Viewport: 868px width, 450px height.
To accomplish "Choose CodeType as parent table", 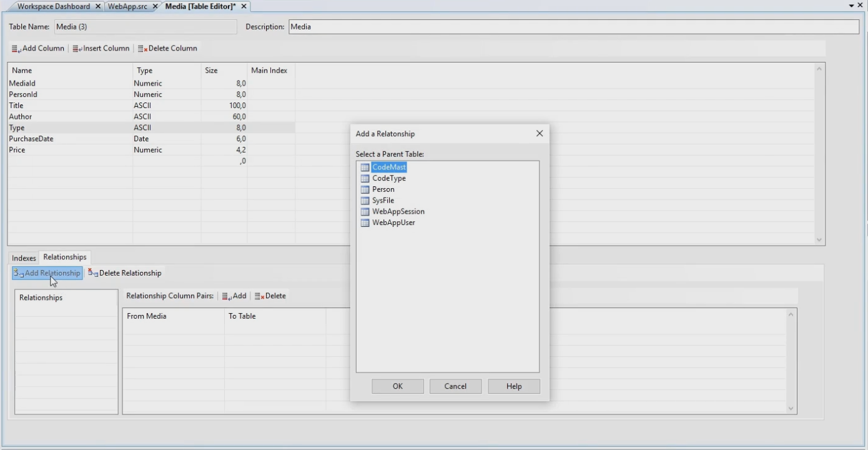I will click(x=388, y=178).
